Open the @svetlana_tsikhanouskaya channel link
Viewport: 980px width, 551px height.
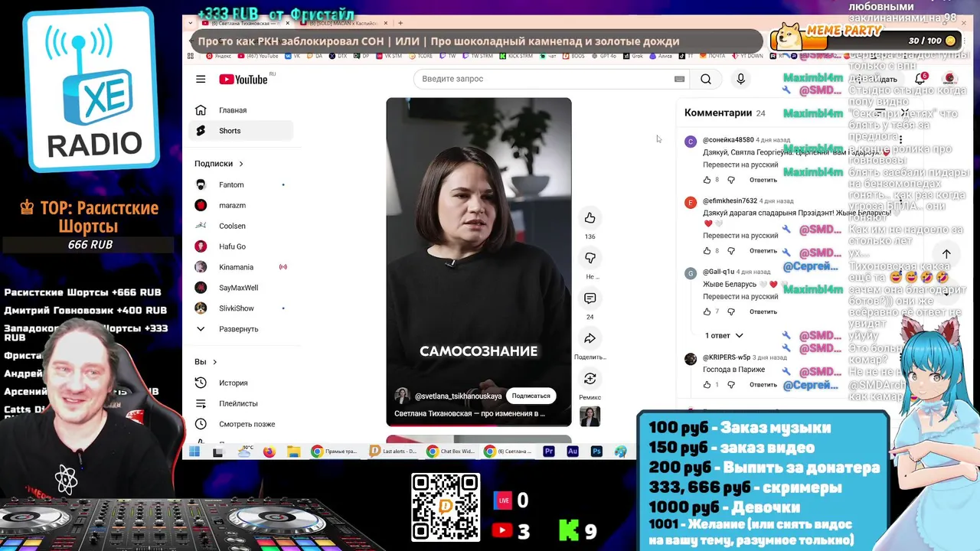[x=458, y=396]
